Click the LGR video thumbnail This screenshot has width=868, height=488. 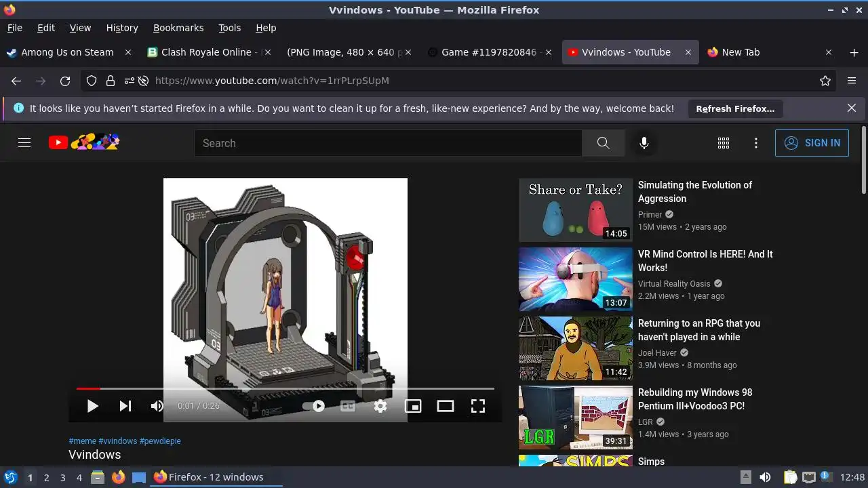[576, 418]
